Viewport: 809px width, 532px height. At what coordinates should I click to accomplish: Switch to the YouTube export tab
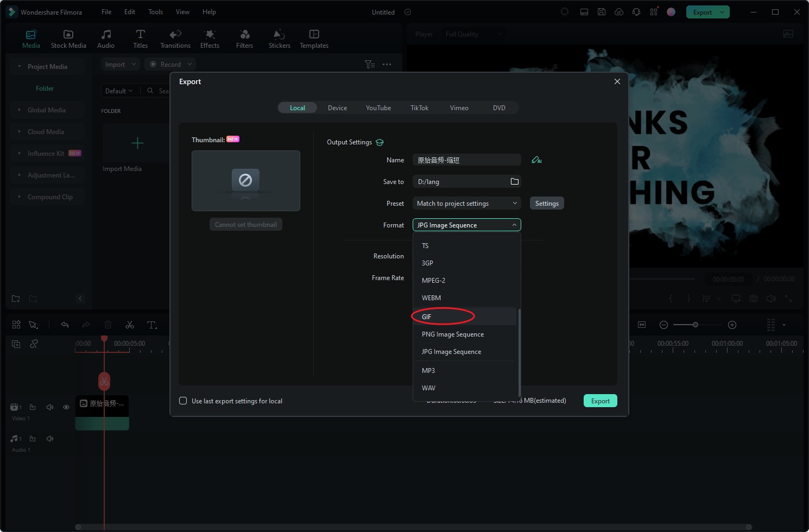pyautogui.click(x=378, y=107)
